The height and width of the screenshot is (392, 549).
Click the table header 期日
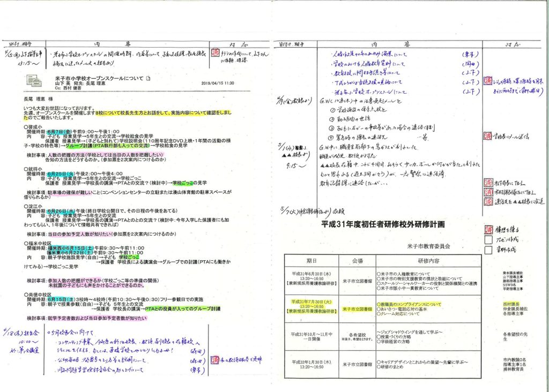(311, 261)
